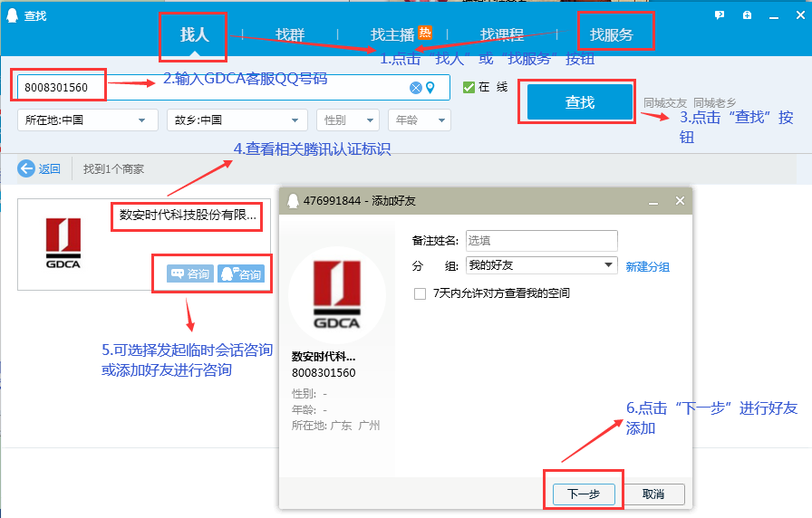Click the 返回 back arrow icon
The image size is (812, 518).
pos(26,168)
